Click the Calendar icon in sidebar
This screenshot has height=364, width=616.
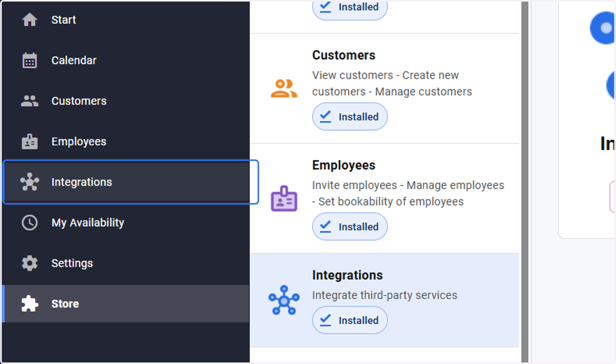click(x=30, y=61)
